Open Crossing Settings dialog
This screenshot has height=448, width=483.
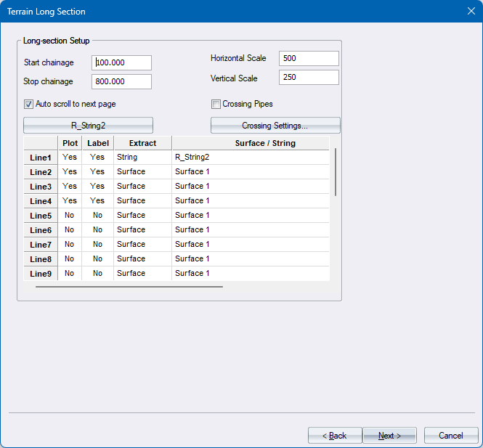pos(275,126)
